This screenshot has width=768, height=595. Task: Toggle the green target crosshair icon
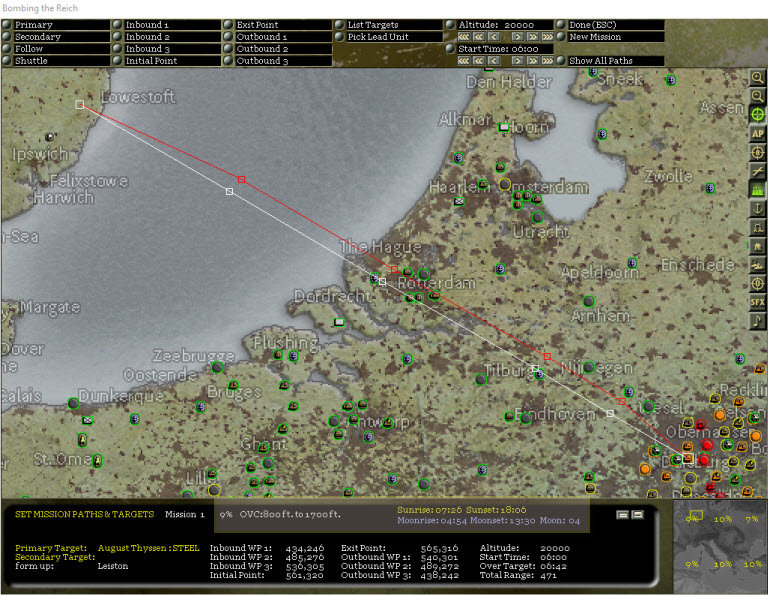click(757, 115)
